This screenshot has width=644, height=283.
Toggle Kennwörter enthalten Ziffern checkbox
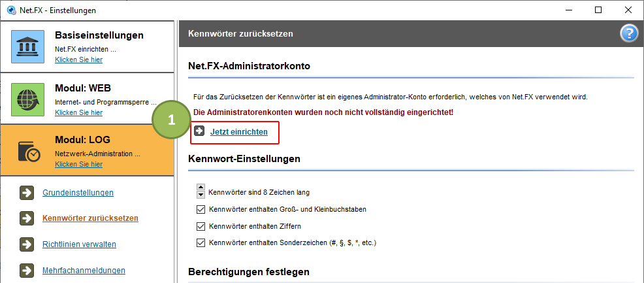point(201,226)
